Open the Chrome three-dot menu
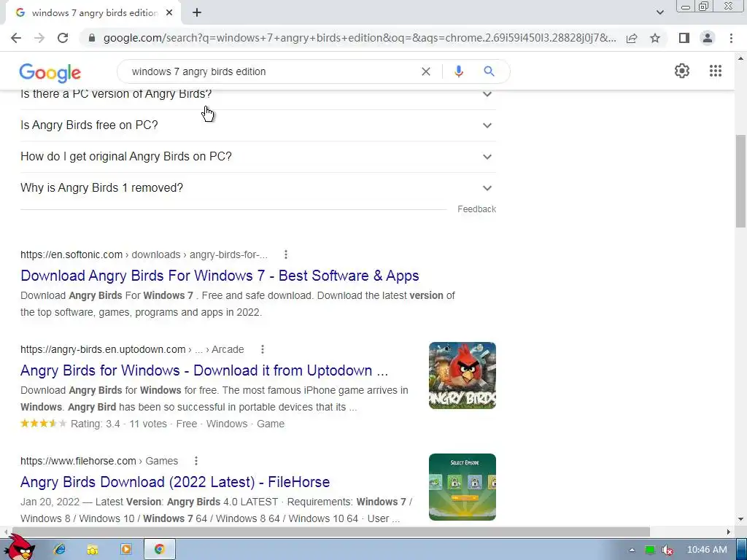Image resolution: width=747 pixels, height=560 pixels. (x=731, y=38)
